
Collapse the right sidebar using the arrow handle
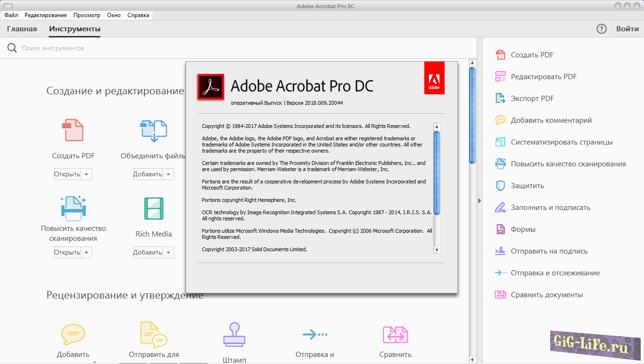pos(479,201)
